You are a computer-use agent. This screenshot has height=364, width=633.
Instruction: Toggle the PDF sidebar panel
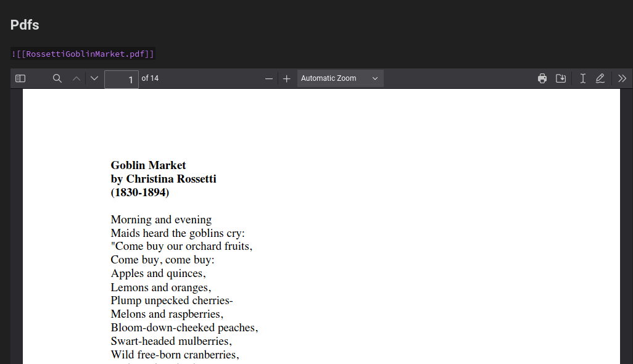point(20,78)
